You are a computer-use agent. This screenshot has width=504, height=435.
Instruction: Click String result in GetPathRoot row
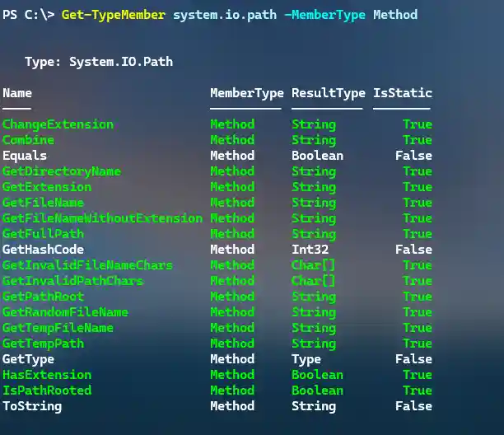[314, 297]
